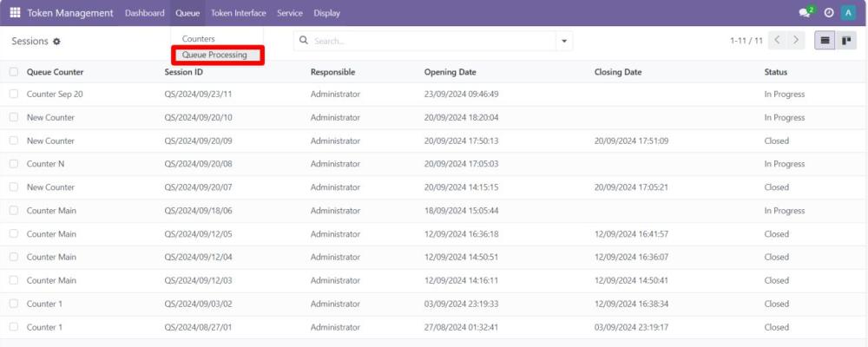Open the Sessions settings gear
This screenshot has height=347, width=868.
point(57,42)
